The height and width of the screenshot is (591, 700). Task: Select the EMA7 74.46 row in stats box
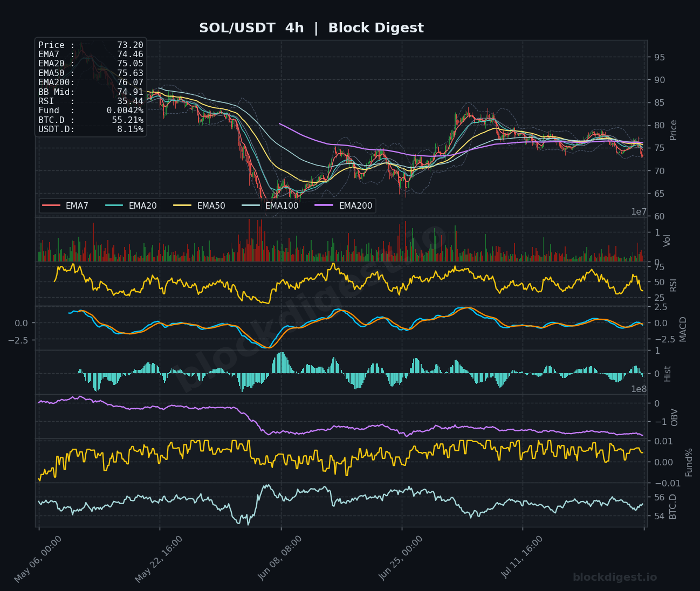click(x=91, y=54)
